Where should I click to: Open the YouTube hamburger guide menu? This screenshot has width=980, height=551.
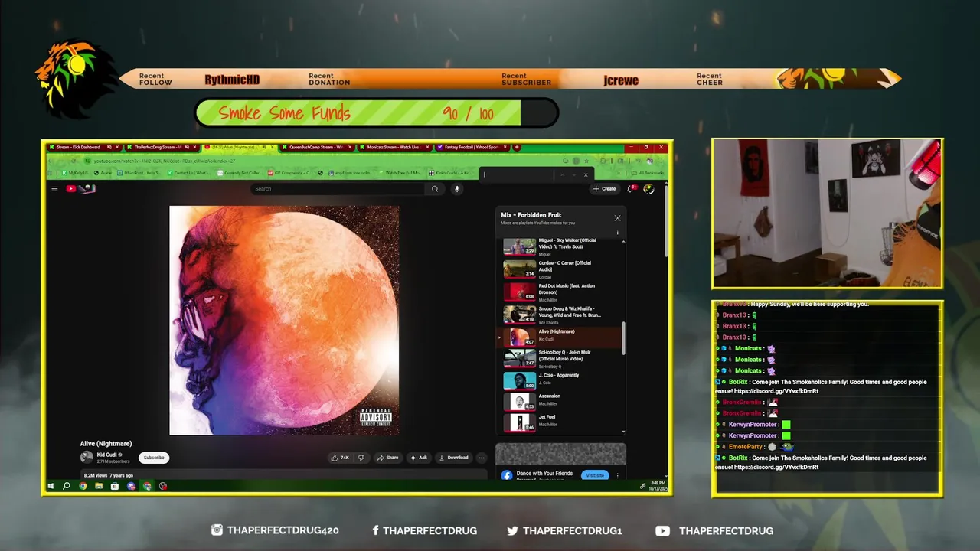(x=54, y=189)
